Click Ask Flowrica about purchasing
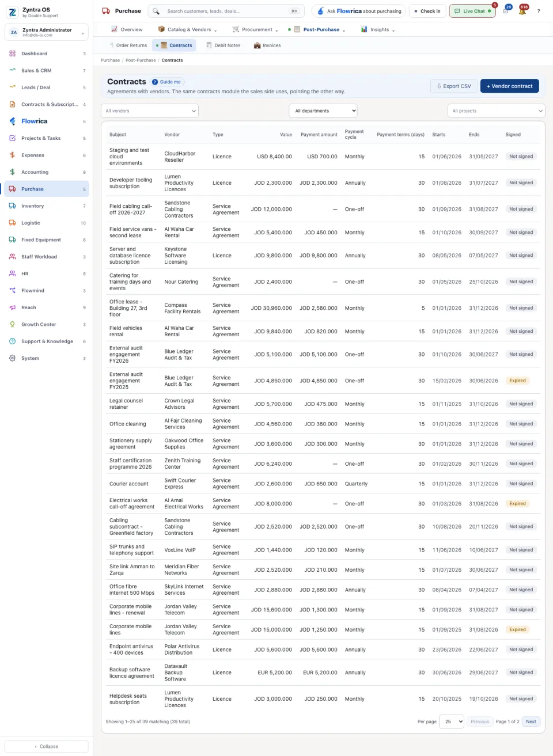Screen dimensions: 553x756 [359, 11]
